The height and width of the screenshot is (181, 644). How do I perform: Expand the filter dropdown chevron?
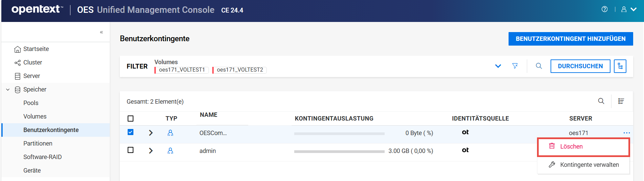coord(498,66)
